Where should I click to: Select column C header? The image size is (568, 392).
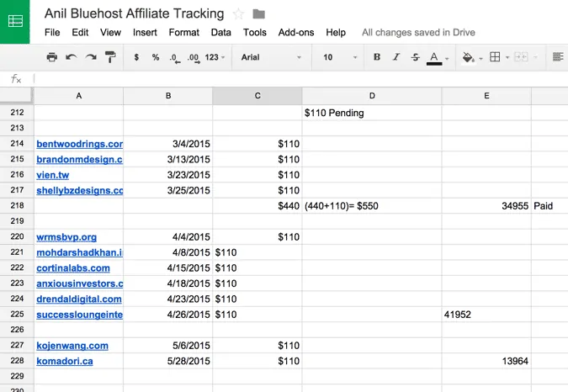pyautogui.click(x=257, y=96)
